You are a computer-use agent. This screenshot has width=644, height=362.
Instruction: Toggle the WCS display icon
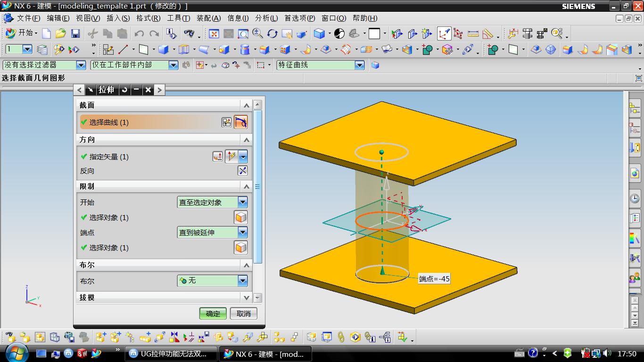point(444,33)
